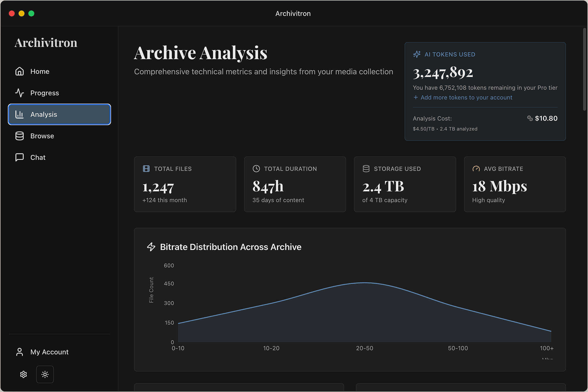Click the Chat bubble icon

[20, 157]
